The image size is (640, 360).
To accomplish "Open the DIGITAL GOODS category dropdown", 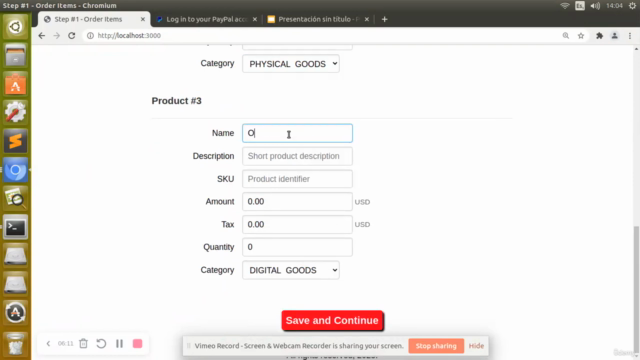I will click(291, 270).
